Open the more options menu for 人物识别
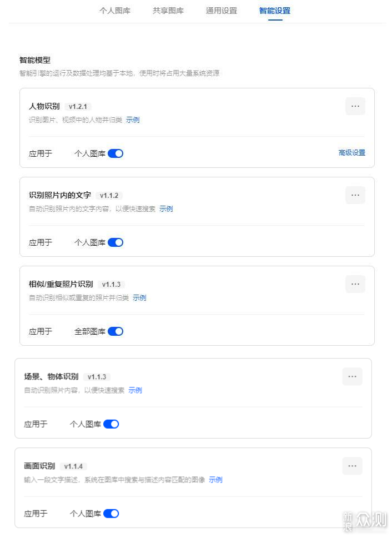The width and height of the screenshot is (392, 537). point(355,106)
